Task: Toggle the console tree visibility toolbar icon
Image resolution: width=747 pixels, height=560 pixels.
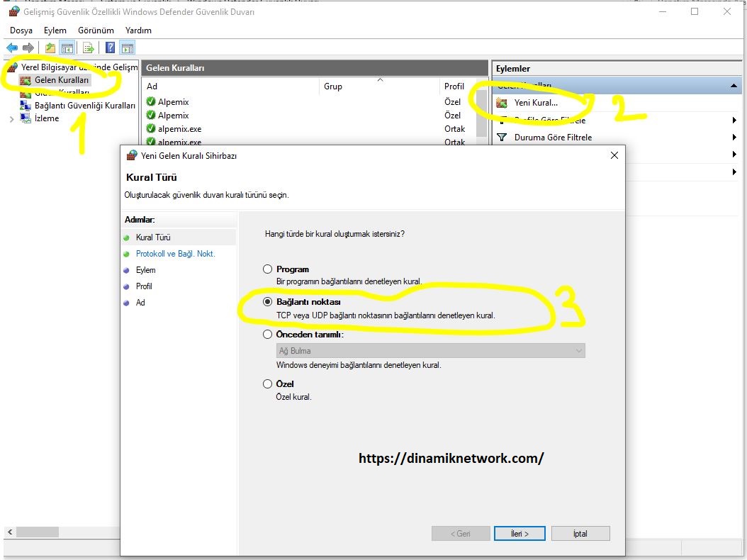Action: click(66, 47)
